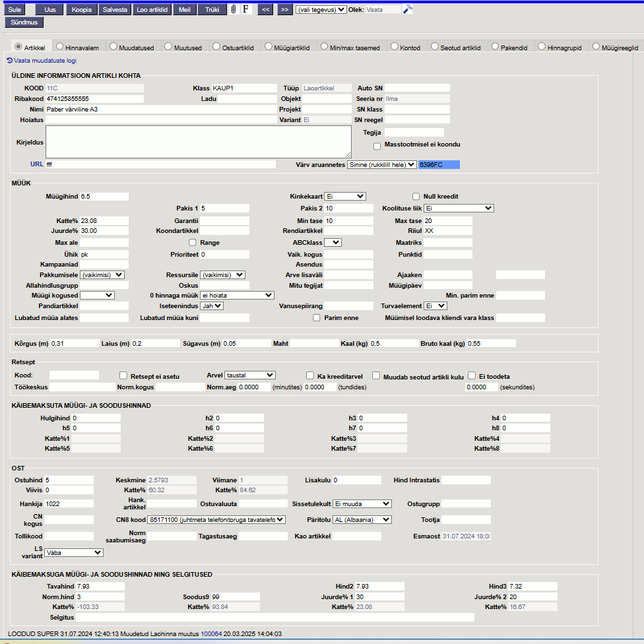Go to previous article with << button
Image resolution: width=644 pixels, height=644 pixels.
pyautogui.click(x=265, y=10)
